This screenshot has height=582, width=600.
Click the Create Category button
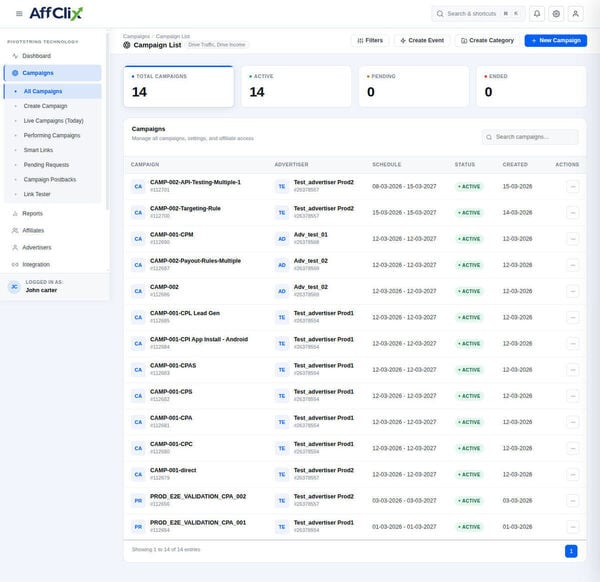point(487,41)
